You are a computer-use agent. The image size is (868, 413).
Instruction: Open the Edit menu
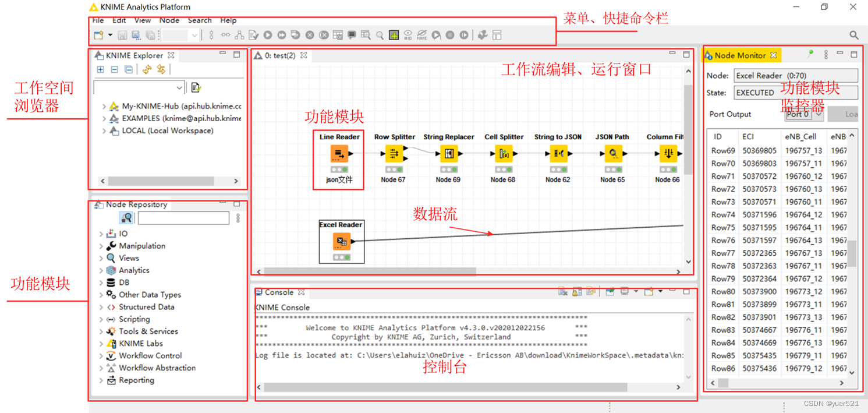(119, 20)
